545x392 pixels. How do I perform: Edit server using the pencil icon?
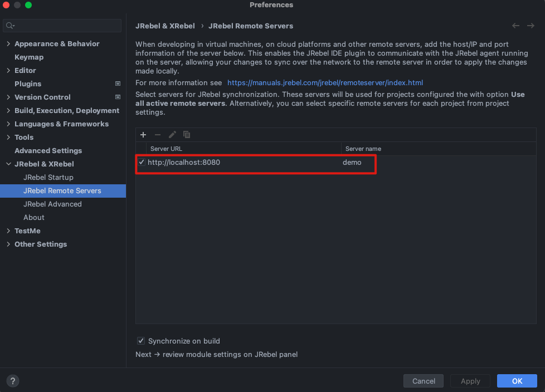click(172, 135)
